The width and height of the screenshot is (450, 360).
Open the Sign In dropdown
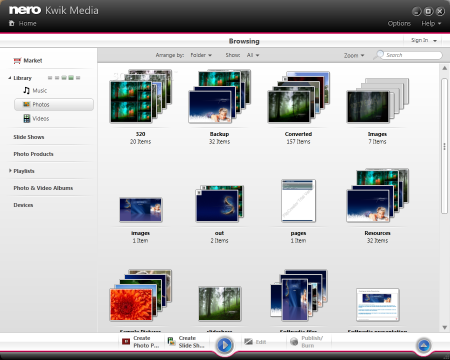tap(424, 40)
